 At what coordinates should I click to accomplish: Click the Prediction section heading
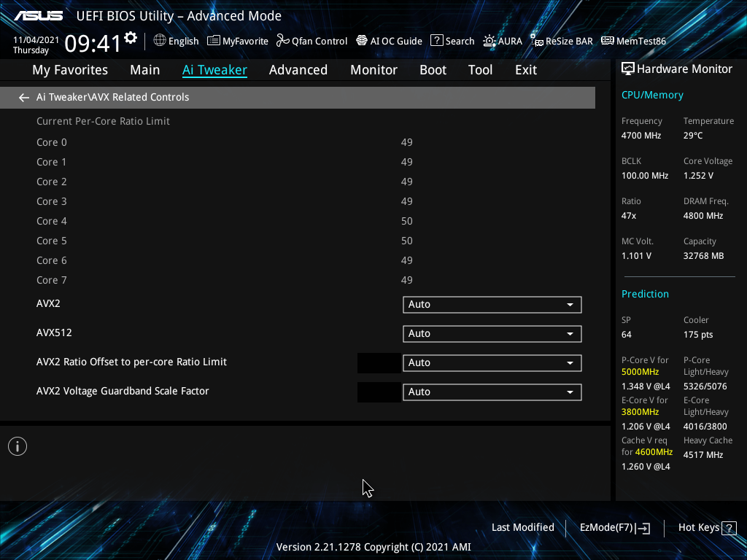click(645, 294)
